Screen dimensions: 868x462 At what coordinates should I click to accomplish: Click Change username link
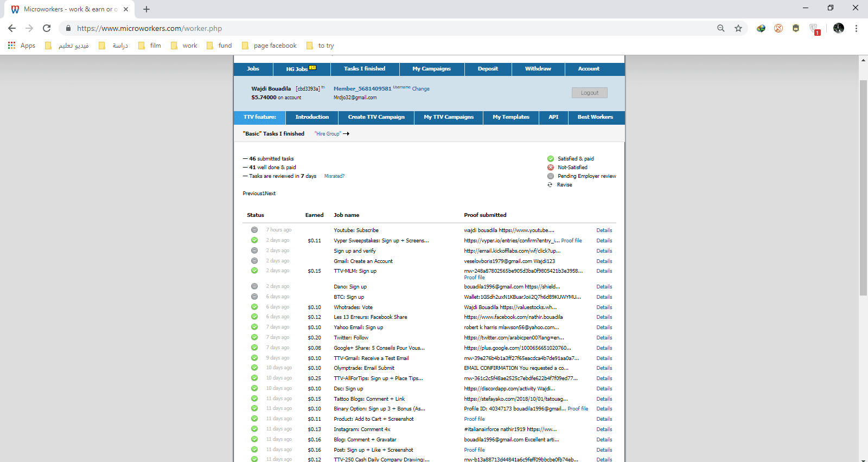pyautogui.click(x=420, y=89)
